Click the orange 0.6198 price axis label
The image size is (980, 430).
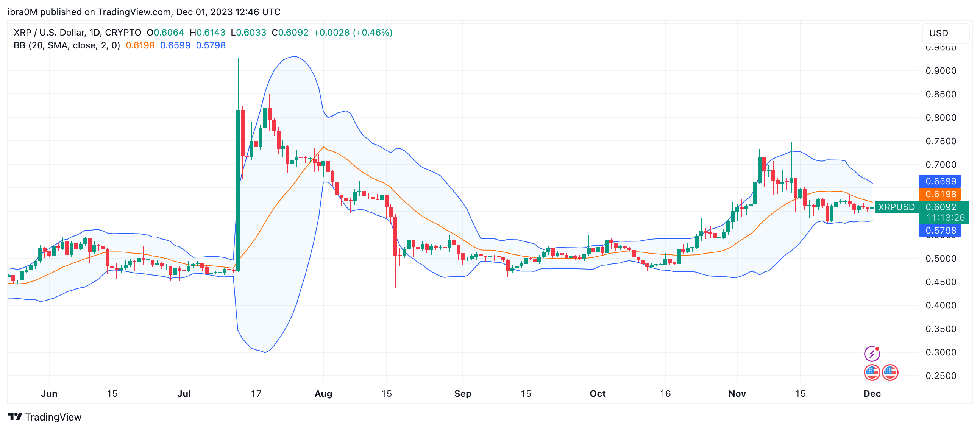click(x=940, y=194)
